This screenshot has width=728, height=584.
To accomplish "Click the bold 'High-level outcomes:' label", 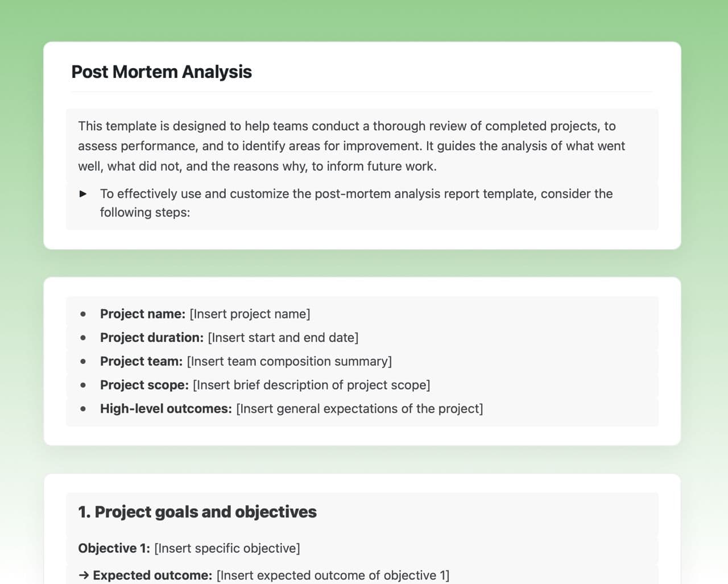I will coord(166,409).
